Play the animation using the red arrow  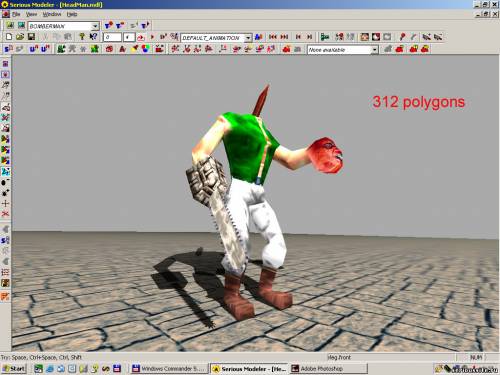[x=152, y=37]
